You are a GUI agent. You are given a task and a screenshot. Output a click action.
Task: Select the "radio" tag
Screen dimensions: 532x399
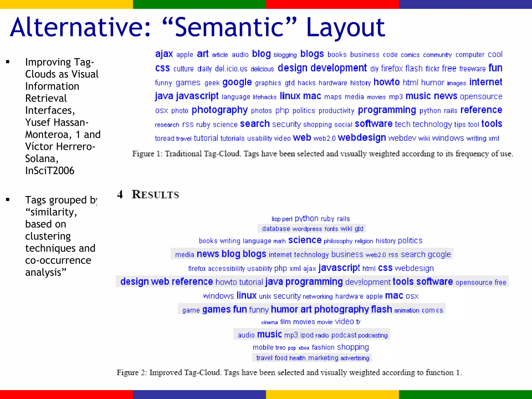point(322,335)
